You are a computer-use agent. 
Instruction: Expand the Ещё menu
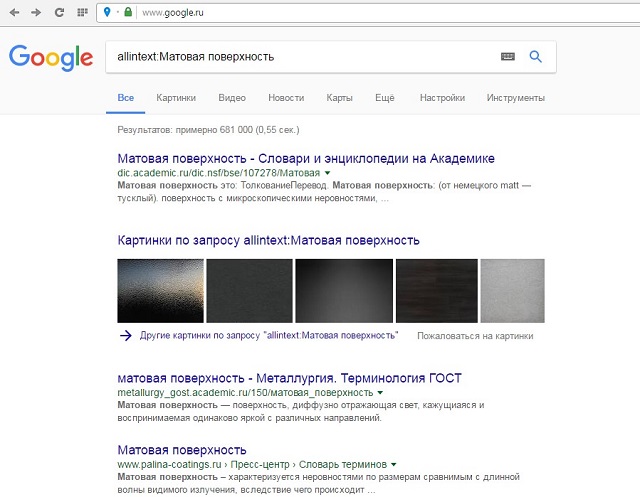384,98
